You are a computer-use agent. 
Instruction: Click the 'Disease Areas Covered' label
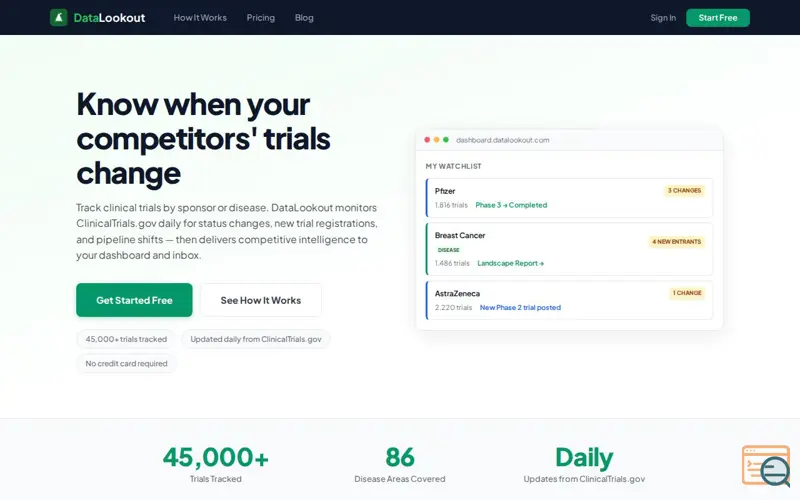coord(400,479)
